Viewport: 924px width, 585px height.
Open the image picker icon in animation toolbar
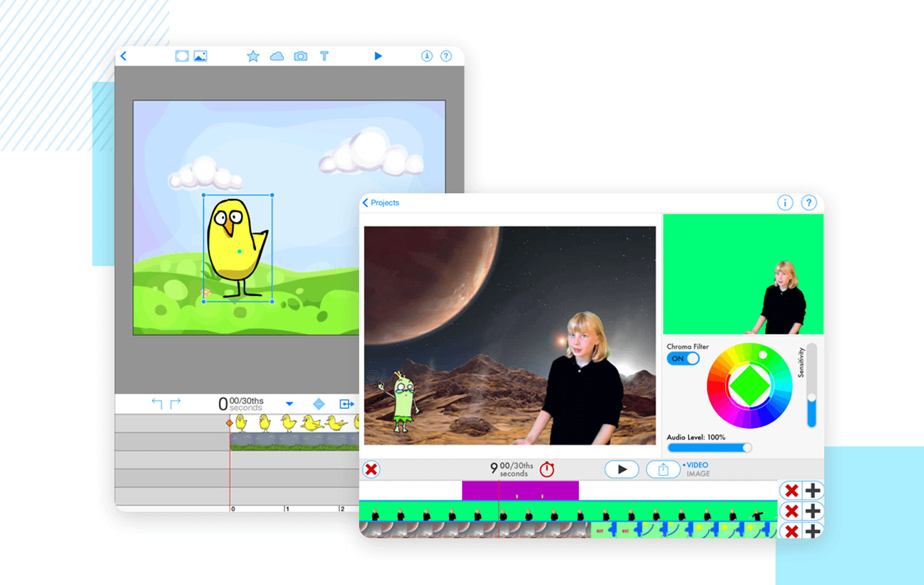point(200,56)
